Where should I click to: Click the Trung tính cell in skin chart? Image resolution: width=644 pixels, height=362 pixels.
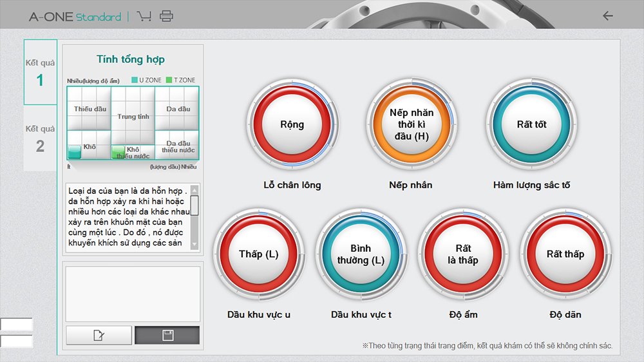(x=133, y=116)
